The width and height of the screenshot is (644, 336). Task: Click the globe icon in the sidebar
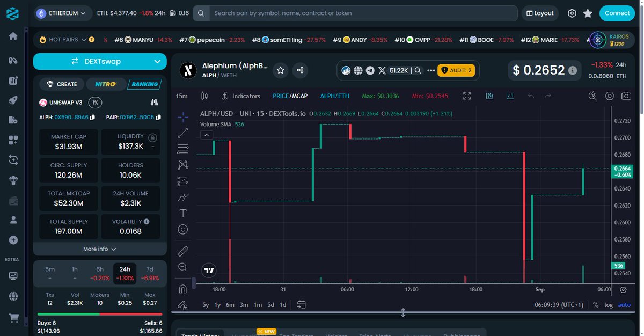[x=13, y=296]
